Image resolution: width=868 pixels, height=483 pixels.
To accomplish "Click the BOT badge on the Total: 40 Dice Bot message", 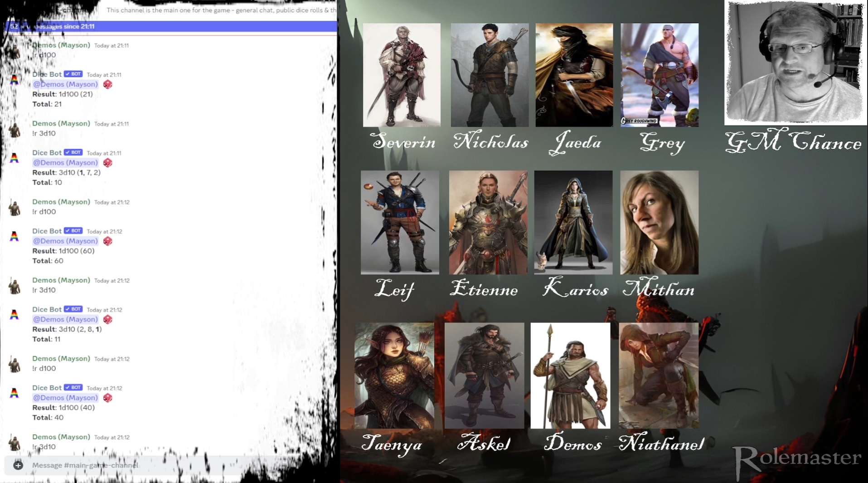I will 73,388.
